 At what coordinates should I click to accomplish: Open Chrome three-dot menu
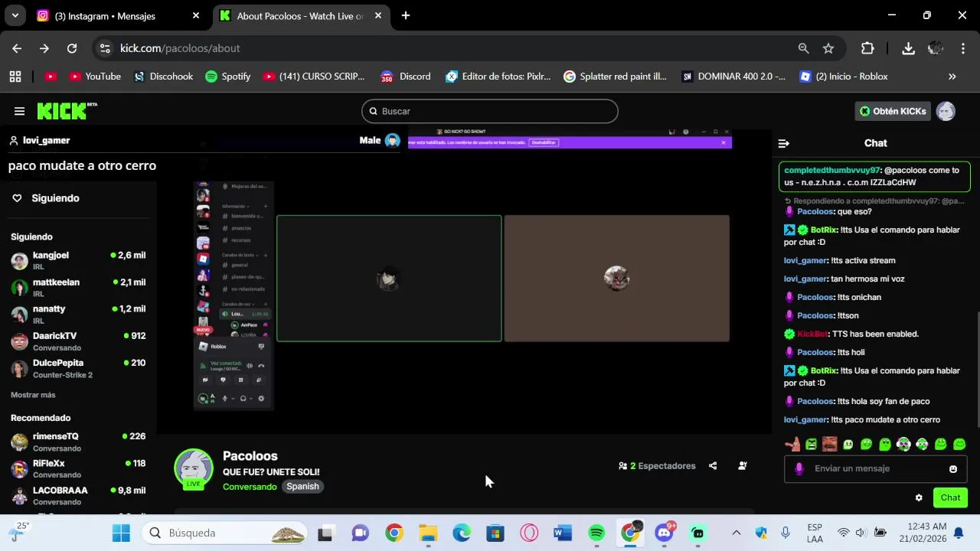[x=963, y=48]
